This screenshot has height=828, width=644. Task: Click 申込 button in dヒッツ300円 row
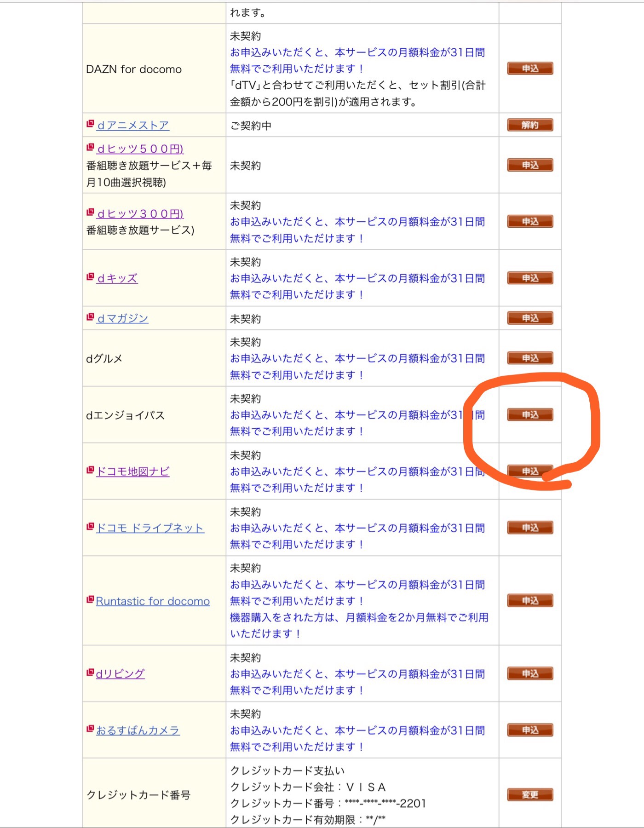(x=530, y=222)
